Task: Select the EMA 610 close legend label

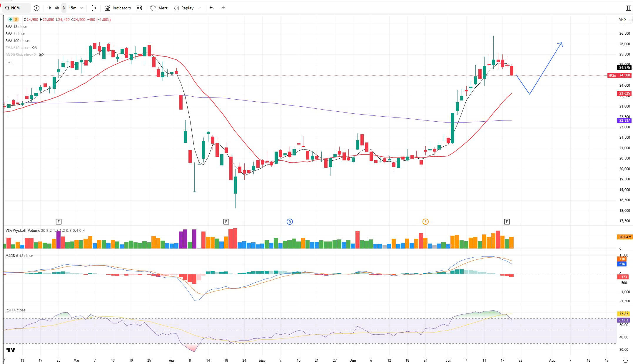Action: [17, 48]
